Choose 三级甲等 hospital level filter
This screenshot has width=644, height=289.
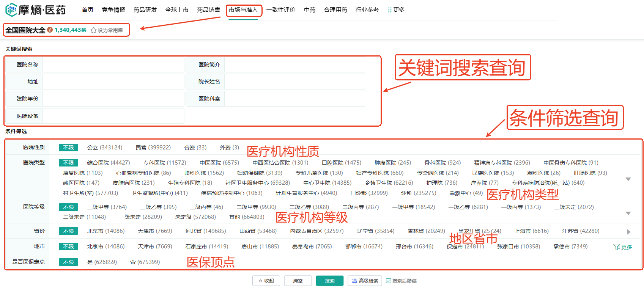[107, 207]
